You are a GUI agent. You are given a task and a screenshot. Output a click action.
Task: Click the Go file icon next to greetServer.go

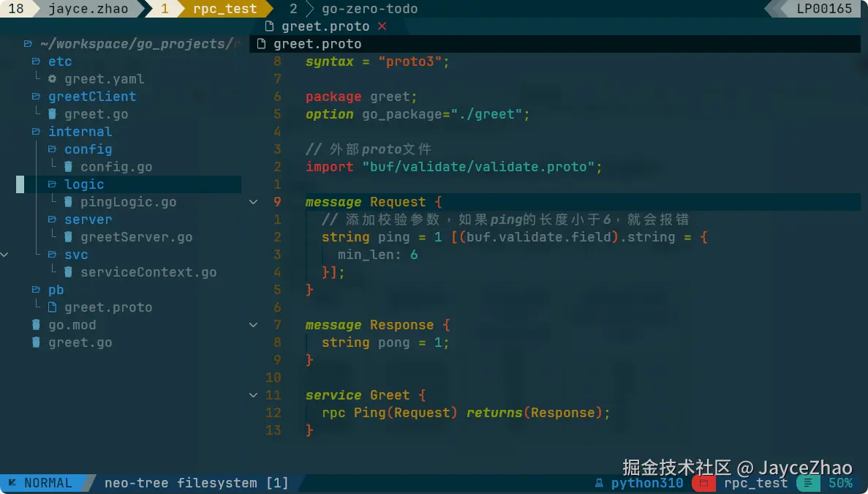(68, 237)
